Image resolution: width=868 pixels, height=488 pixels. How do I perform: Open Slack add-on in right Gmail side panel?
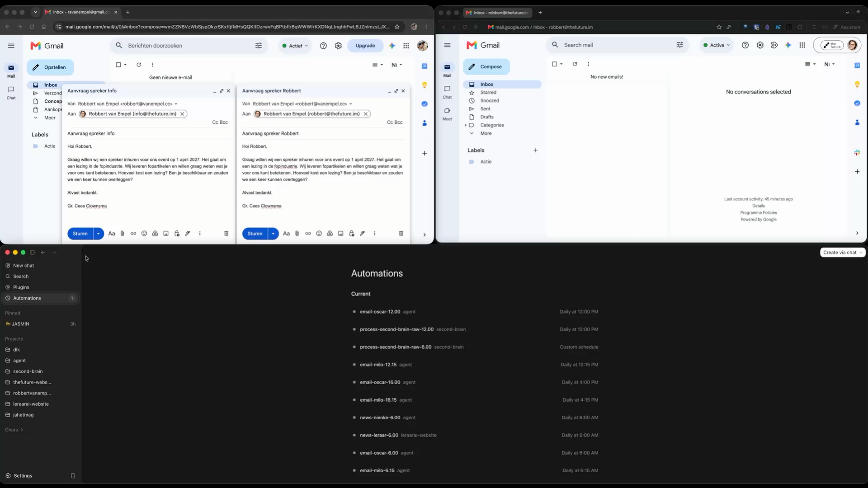[857, 153]
